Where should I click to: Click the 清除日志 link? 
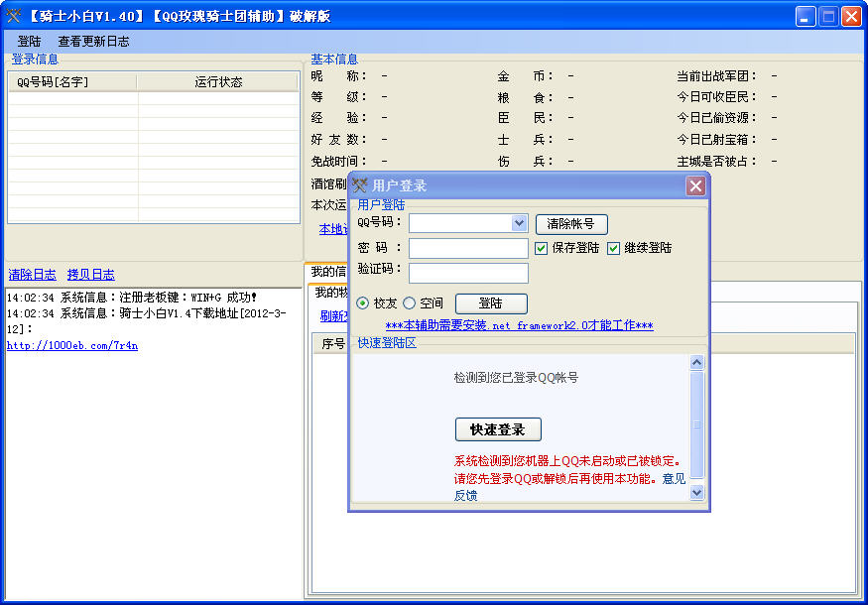(x=32, y=275)
